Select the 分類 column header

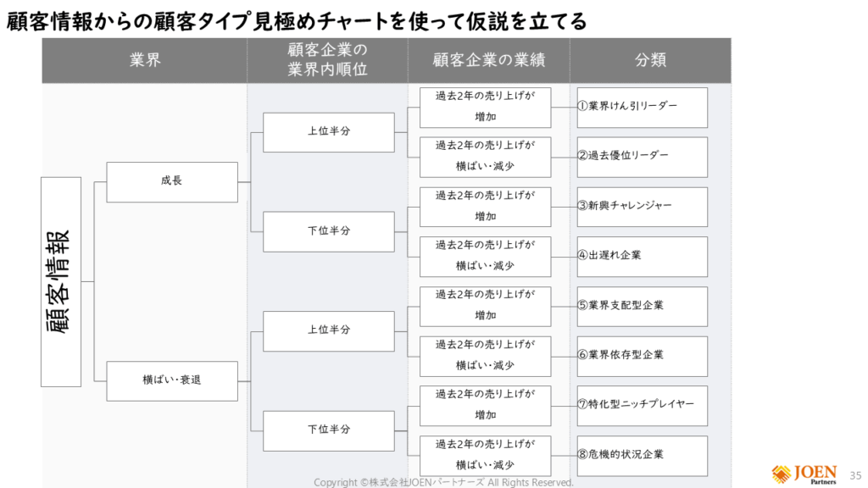tap(650, 60)
